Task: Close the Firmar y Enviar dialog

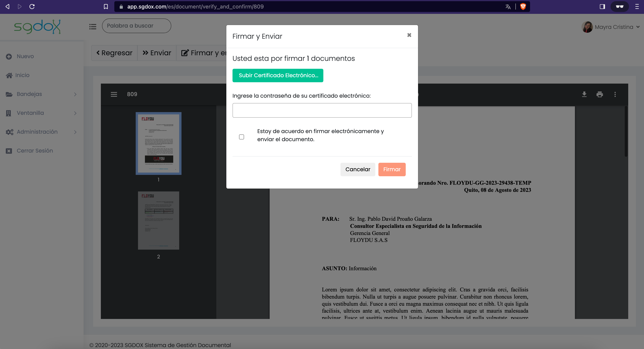Action: pyautogui.click(x=409, y=35)
